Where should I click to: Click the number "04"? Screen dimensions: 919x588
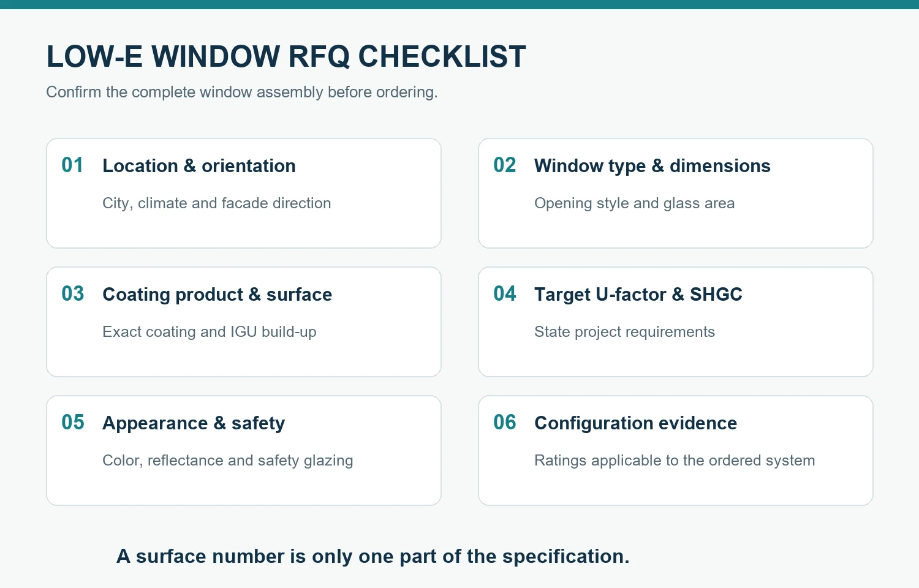[x=505, y=294]
